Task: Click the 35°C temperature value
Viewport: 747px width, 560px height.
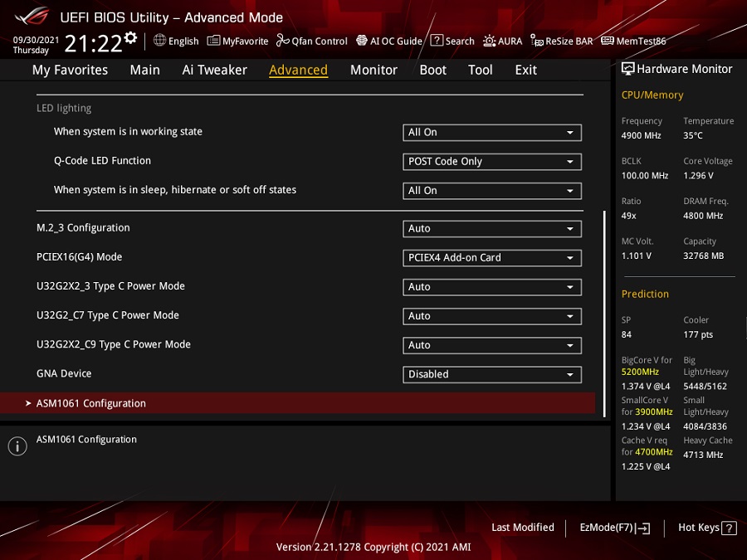Action: click(x=693, y=136)
